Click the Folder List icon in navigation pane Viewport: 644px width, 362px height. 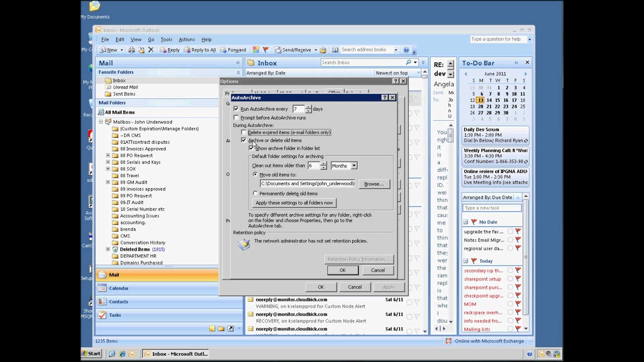tap(221, 328)
